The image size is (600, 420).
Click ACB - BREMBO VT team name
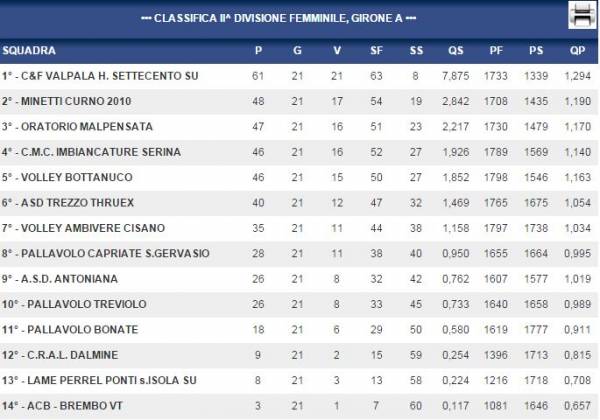75,406
